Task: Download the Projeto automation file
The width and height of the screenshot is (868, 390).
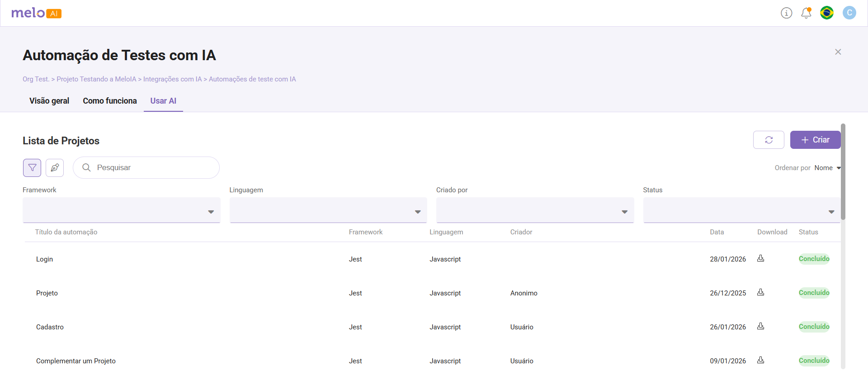Action: (761, 292)
